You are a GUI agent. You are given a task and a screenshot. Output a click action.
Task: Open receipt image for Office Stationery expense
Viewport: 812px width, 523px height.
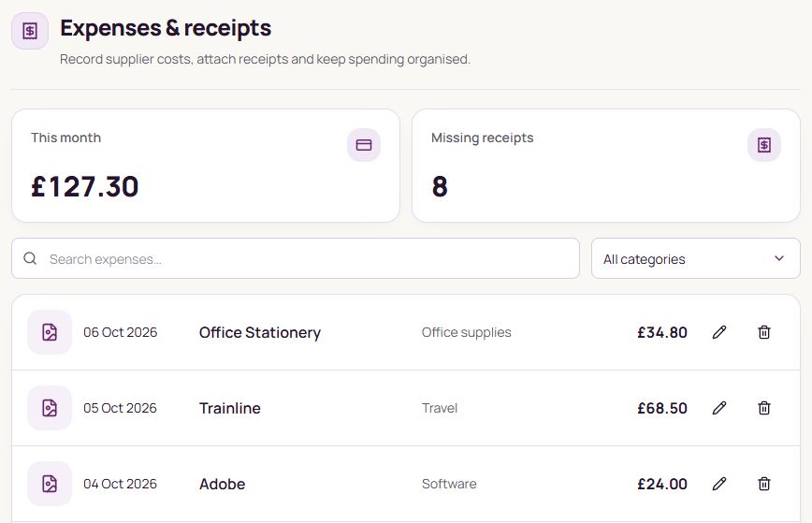(50, 332)
